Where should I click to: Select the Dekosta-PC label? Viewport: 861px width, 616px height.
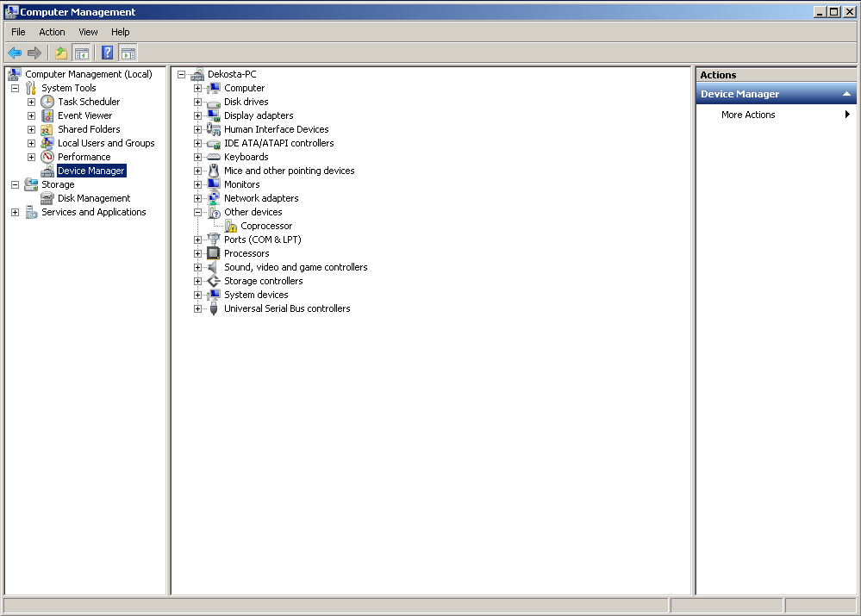click(x=232, y=74)
